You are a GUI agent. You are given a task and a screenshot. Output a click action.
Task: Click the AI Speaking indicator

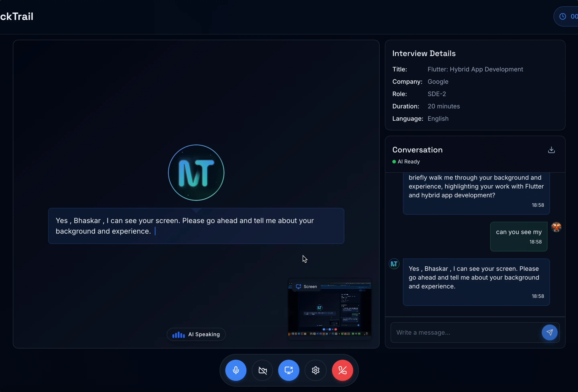[196, 334]
